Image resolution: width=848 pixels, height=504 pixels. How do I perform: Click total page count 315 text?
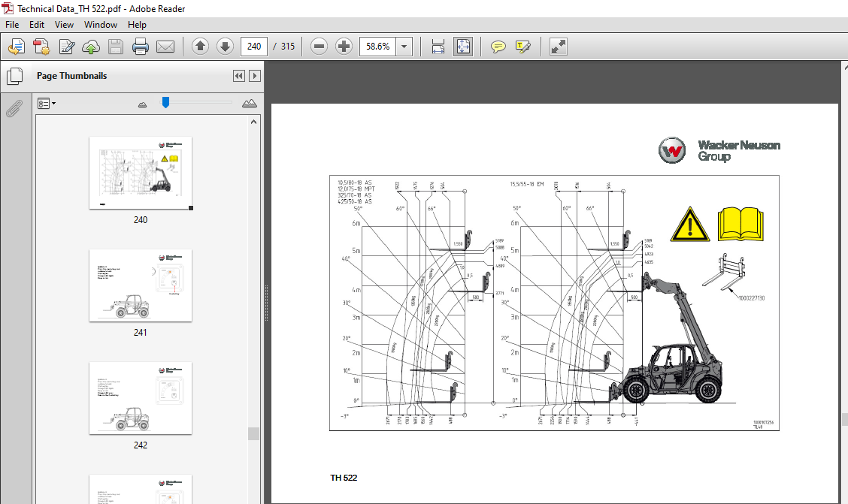tap(288, 47)
